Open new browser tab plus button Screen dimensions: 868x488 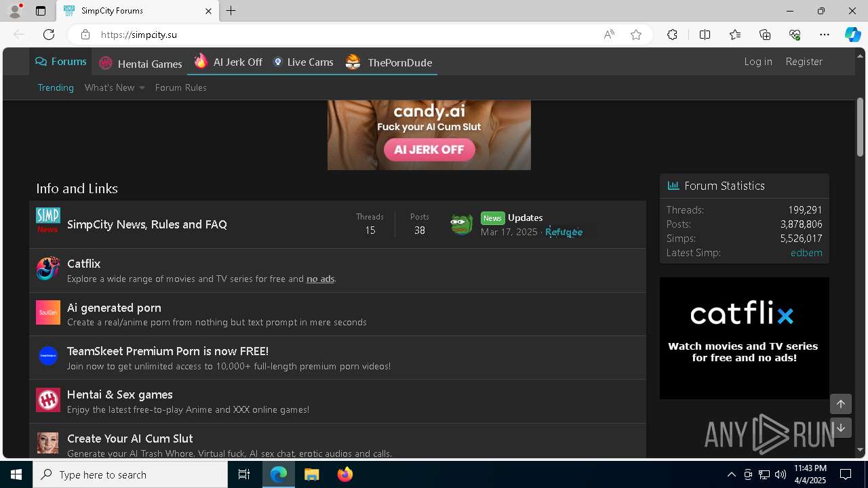pyautogui.click(x=231, y=11)
